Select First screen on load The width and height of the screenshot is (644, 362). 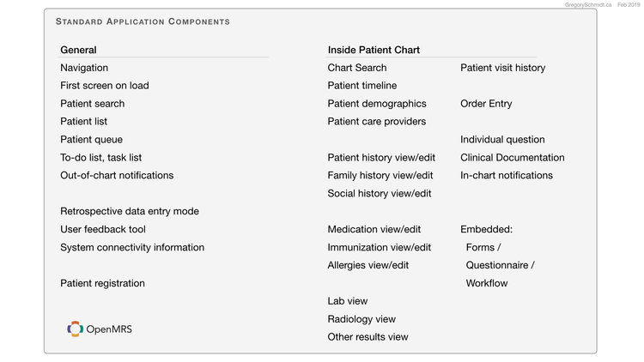pos(105,86)
